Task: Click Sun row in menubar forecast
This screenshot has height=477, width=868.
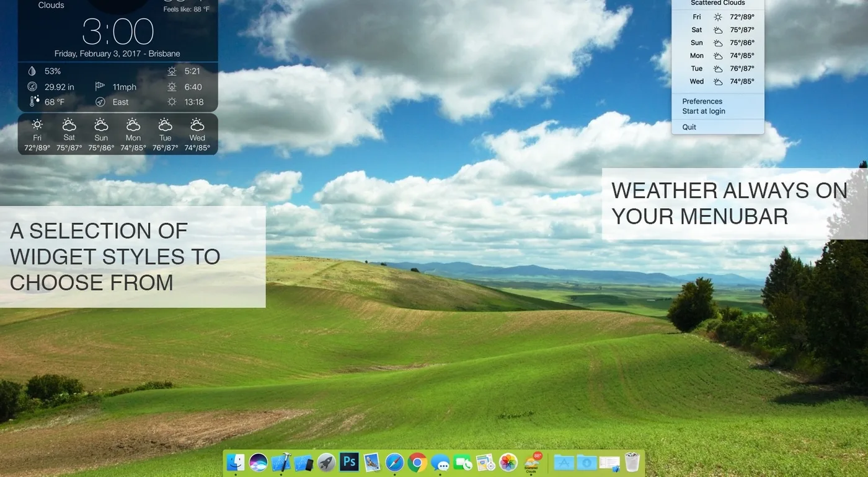Action: pyautogui.click(x=718, y=43)
